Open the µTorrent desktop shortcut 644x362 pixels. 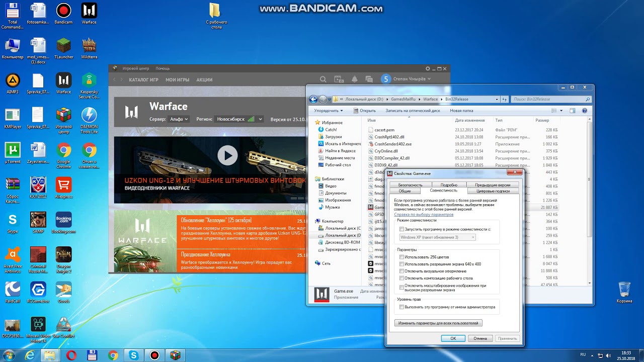pyautogui.click(x=13, y=153)
